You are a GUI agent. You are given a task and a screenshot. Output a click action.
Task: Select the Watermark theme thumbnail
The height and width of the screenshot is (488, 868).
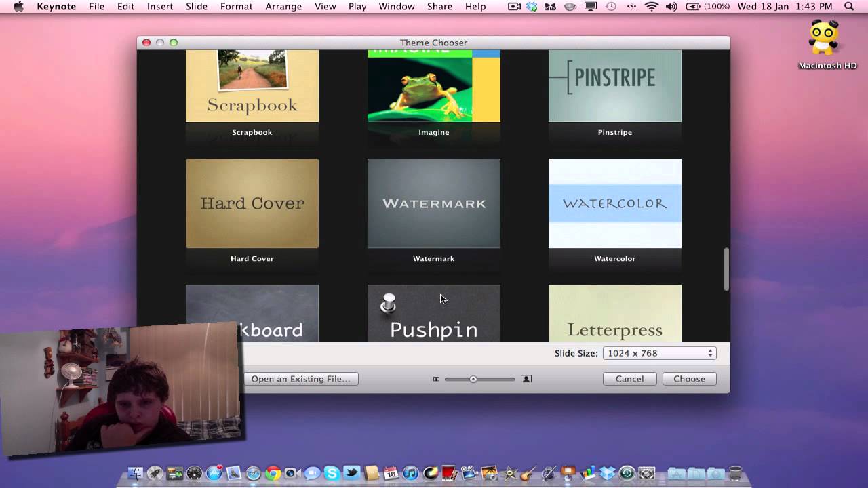(434, 203)
